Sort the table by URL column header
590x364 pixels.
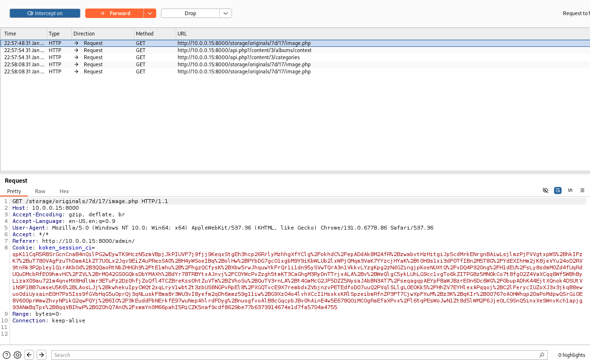pos(182,34)
